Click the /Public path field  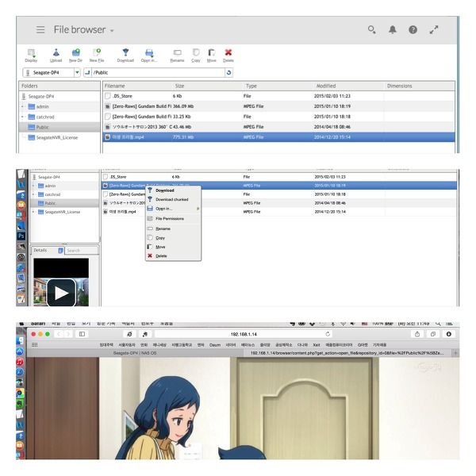tap(158, 72)
